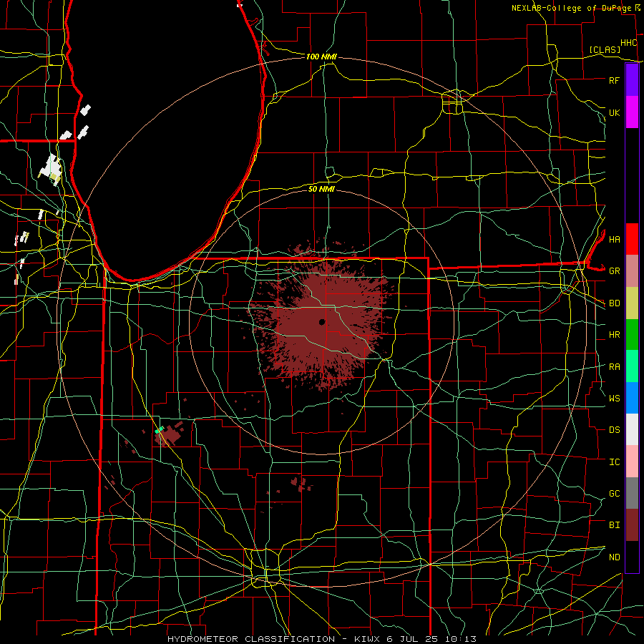Click the RF legend label

(614, 80)
